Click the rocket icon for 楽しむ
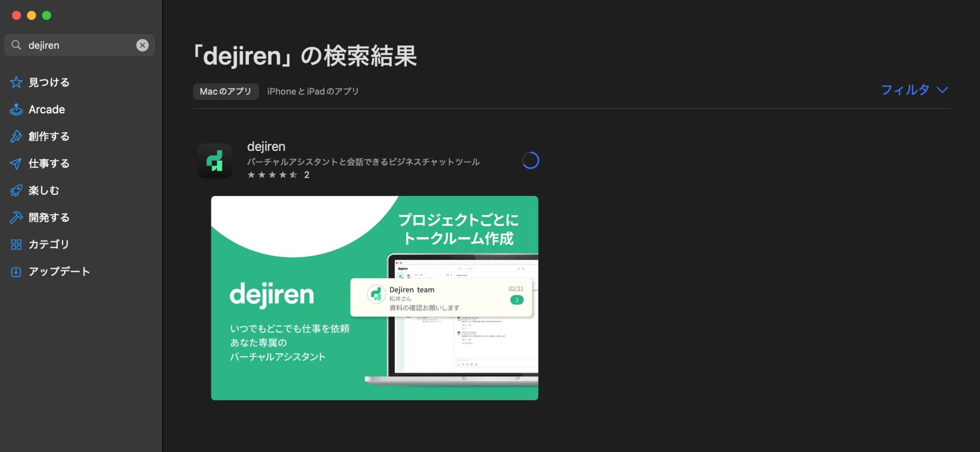Viewport: 980px width, 452px height. (16, 190)
